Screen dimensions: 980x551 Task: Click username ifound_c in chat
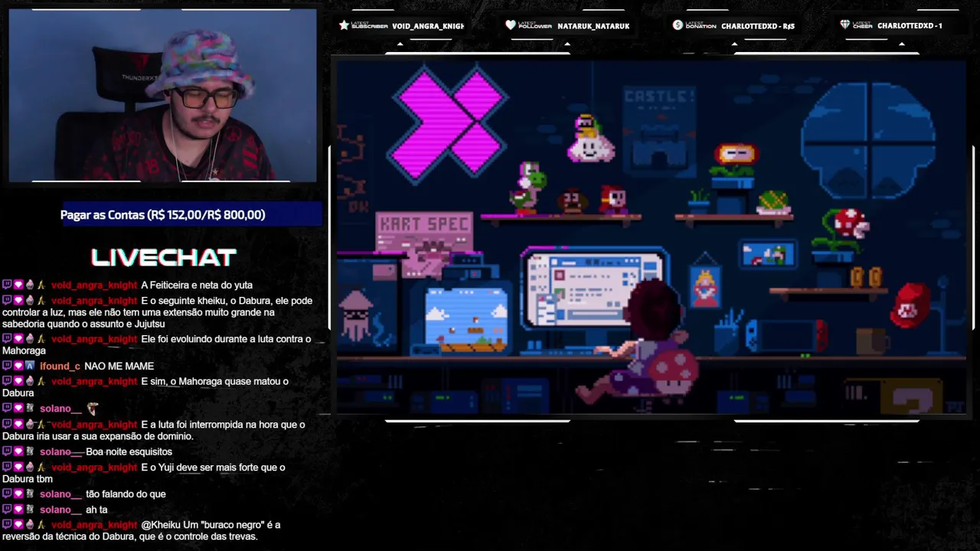pyautogui.click(x=60, y=367)
